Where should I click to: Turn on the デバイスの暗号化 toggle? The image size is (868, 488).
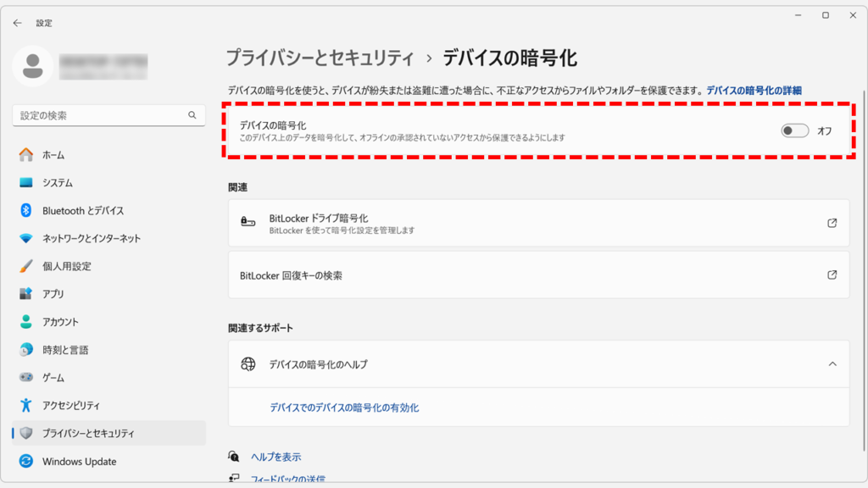tap(794, 130)
